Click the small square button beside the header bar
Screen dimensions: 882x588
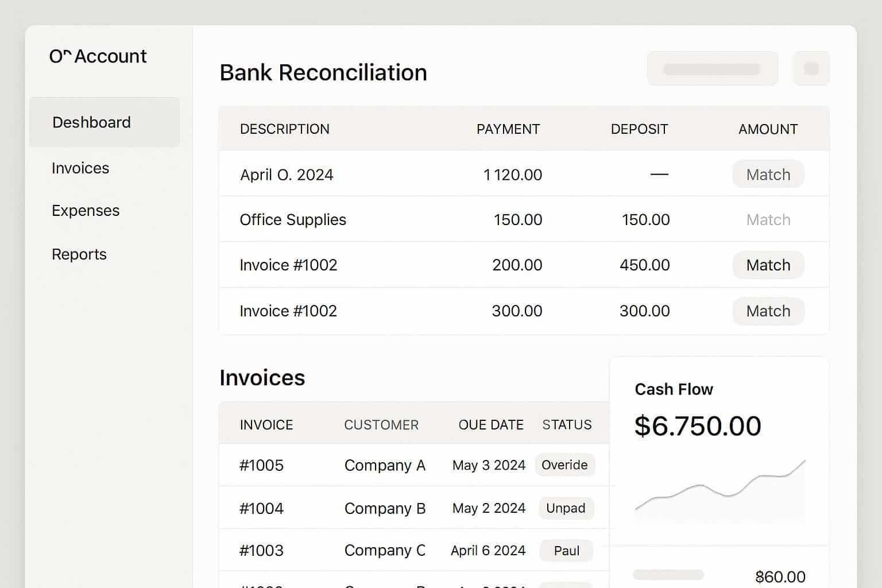(811, 69)
